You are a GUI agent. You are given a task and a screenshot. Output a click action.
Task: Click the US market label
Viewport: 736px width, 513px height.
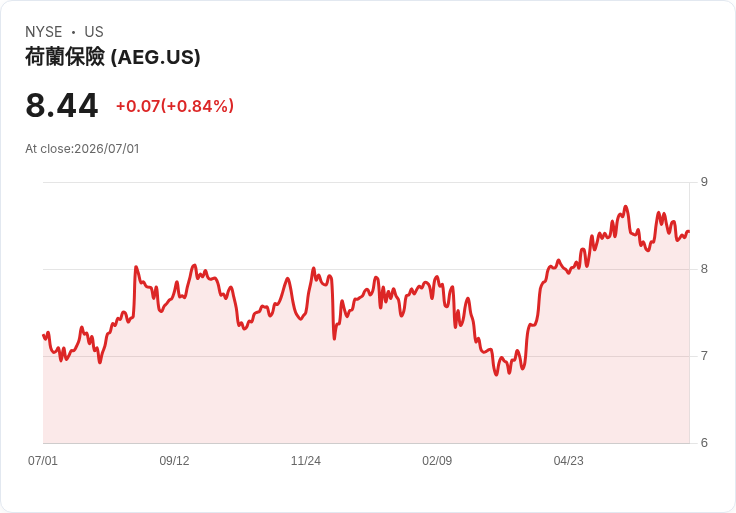tap(94, 31)
